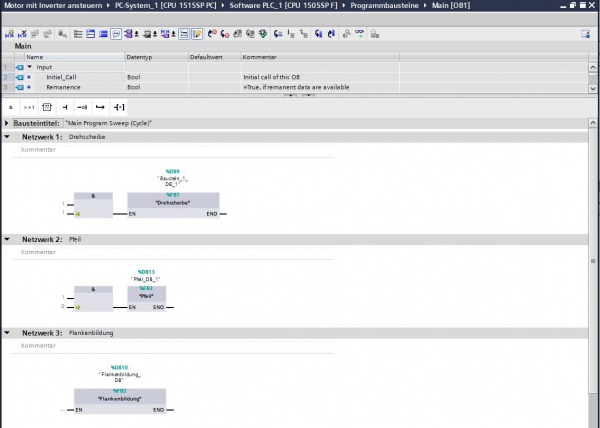Collapse Netzwerk 3 Flankenbildung section

[8, 332]
